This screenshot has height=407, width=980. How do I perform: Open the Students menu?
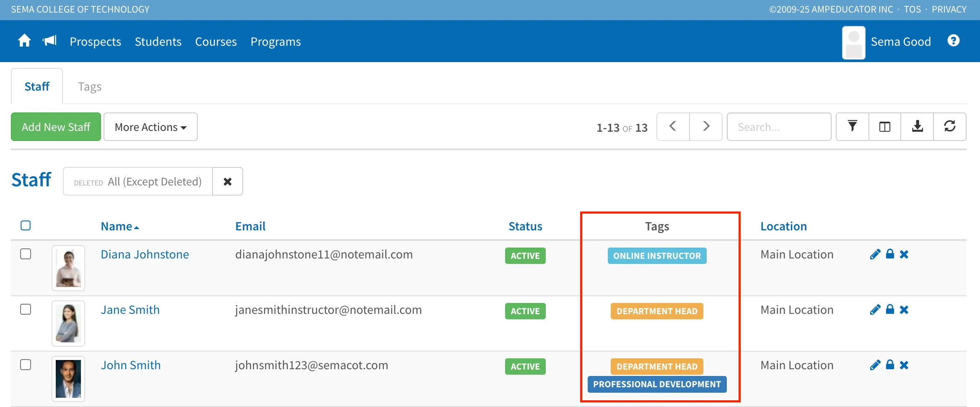[x=158, y=42]
